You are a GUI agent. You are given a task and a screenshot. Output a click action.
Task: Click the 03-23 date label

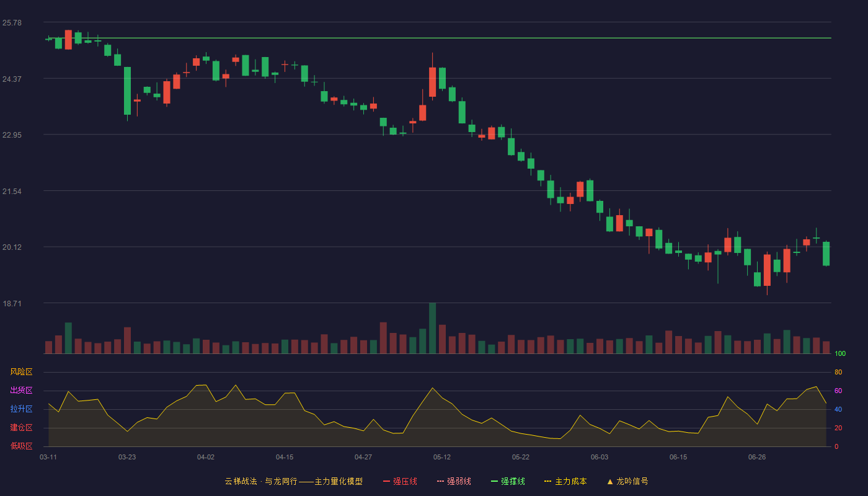(127, 457)
